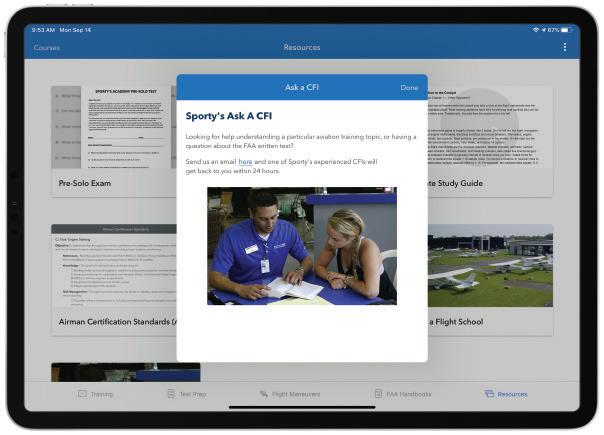Open the Pre-Solo Exam thumbnail
The height and width of the screenshot is (435, 604).
pyautogui.click(x=114, y=127)
